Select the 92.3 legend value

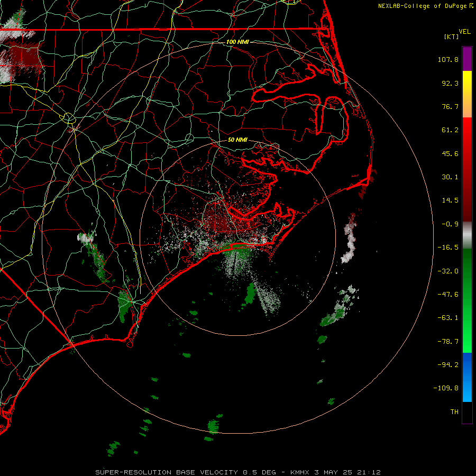(x=450, y=83)
